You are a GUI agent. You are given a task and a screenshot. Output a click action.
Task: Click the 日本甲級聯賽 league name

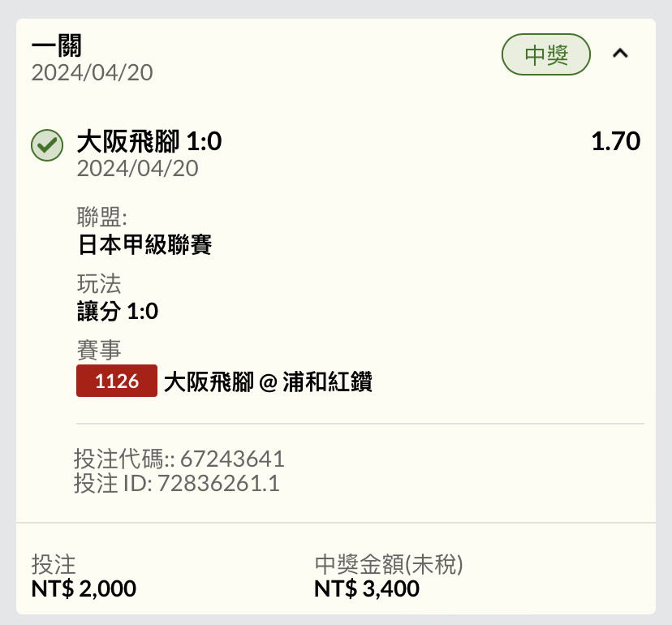(x=144, y=244)
